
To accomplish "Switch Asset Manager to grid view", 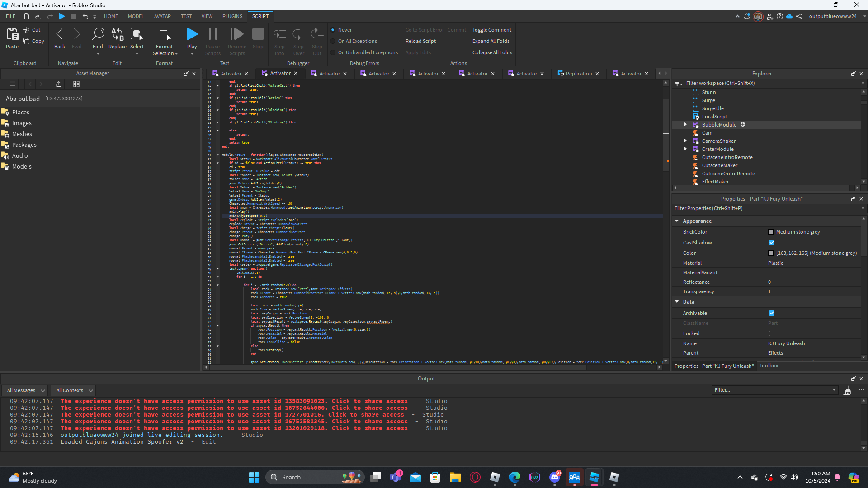I will (x=76, y=84).
